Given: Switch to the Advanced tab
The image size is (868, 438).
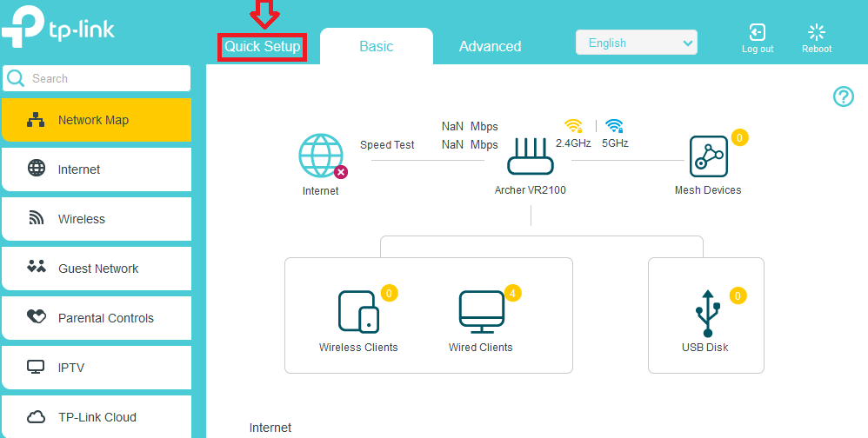Looking at the screenshot, I should pyautogui.click(x=490, y=46).
